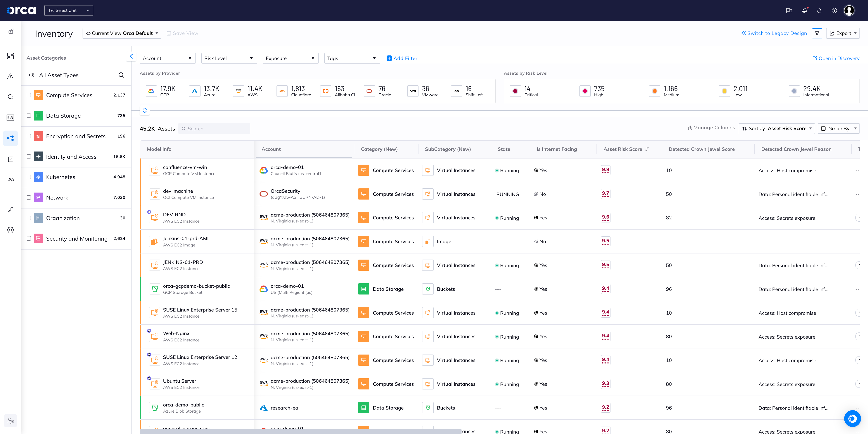The height and width of the screenshot is (434, 868).
Task: Open Compliance using the clipboard-check sidebar icon
Action: pyautogui.click(x=10, y=158)
